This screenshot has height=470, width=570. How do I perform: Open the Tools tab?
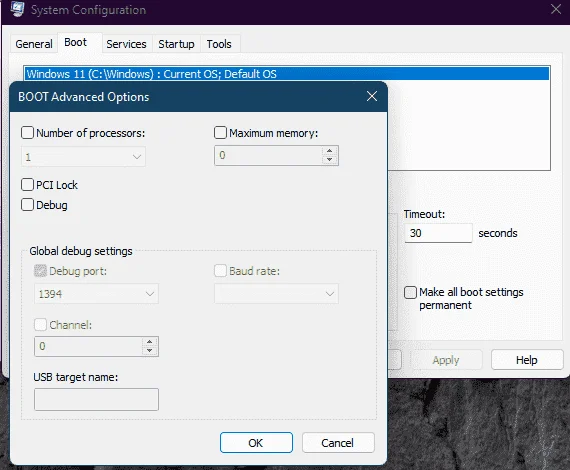[x=219, y=44]
